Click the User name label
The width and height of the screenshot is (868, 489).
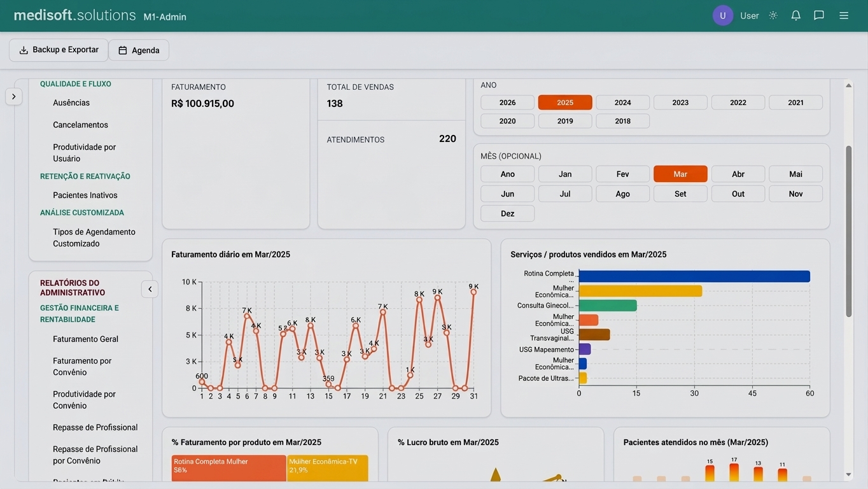tap(750, 15)
